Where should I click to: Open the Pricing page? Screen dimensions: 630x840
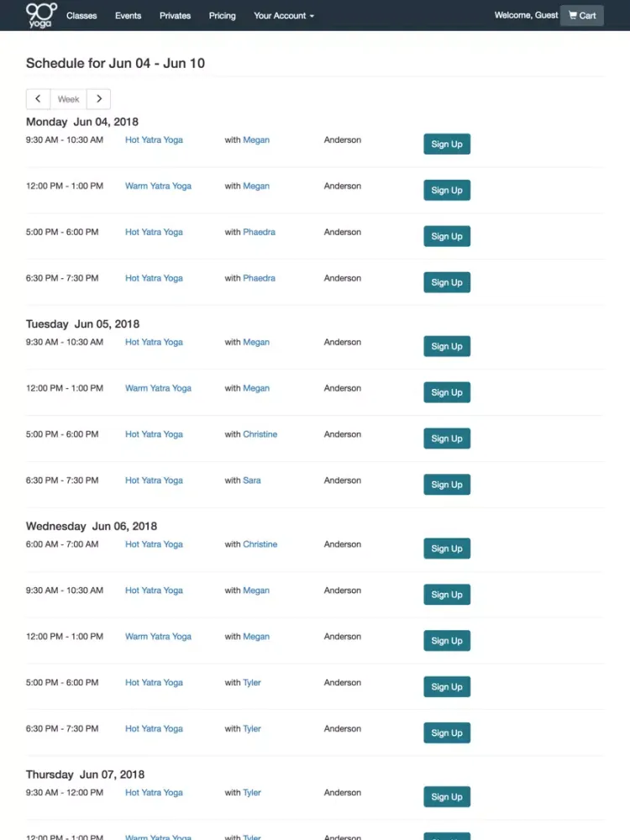pos(223,15)
